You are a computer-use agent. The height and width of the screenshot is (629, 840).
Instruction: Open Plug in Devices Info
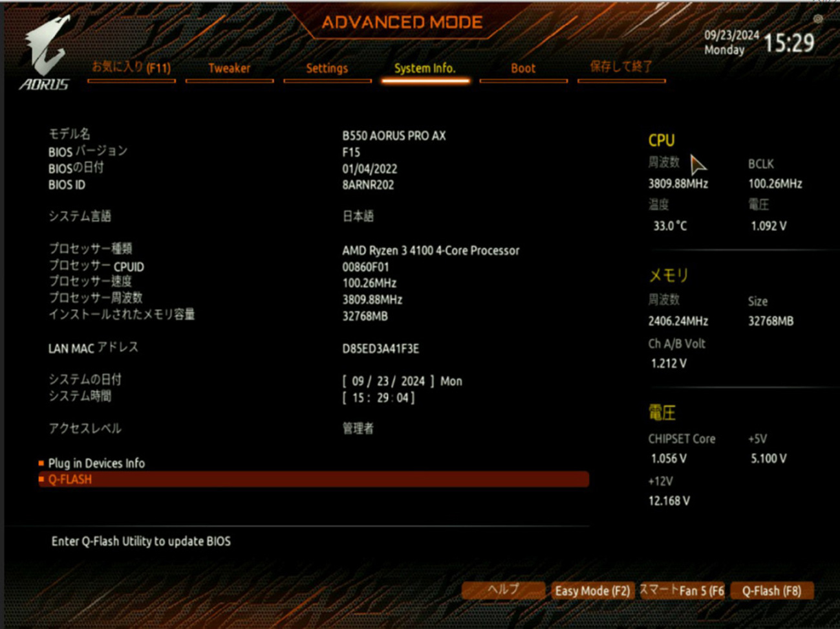point(96,463)
